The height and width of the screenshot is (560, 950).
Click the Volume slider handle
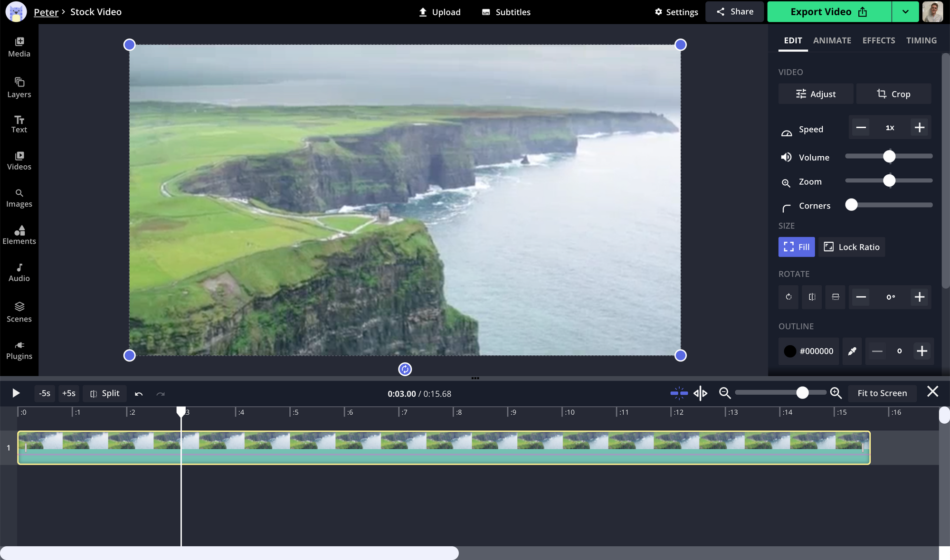click(889, 156)
